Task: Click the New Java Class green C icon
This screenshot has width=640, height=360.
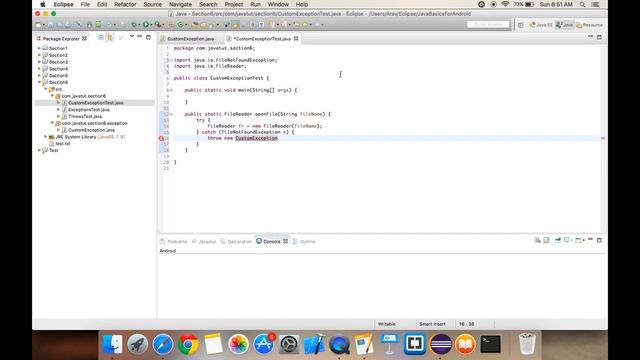Action: point(180,25)
